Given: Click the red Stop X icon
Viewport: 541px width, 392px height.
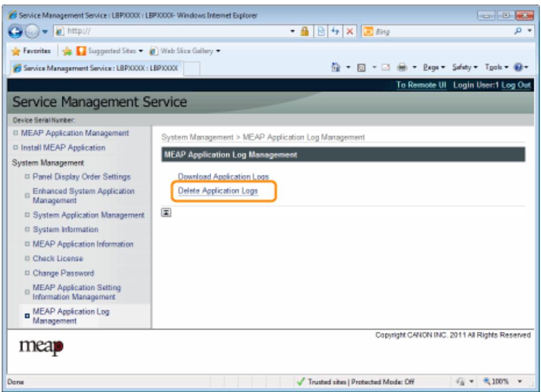Looking at the screenshot, I should (349, 31).
